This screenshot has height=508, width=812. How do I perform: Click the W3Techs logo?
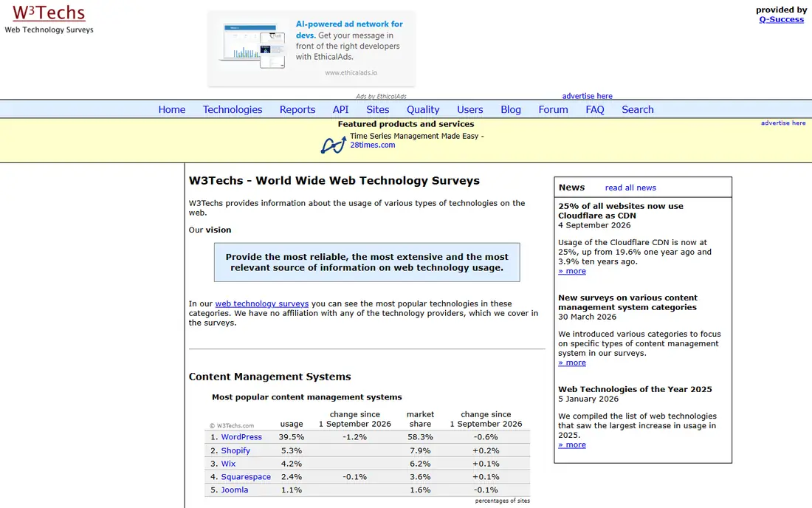(49, 13)
